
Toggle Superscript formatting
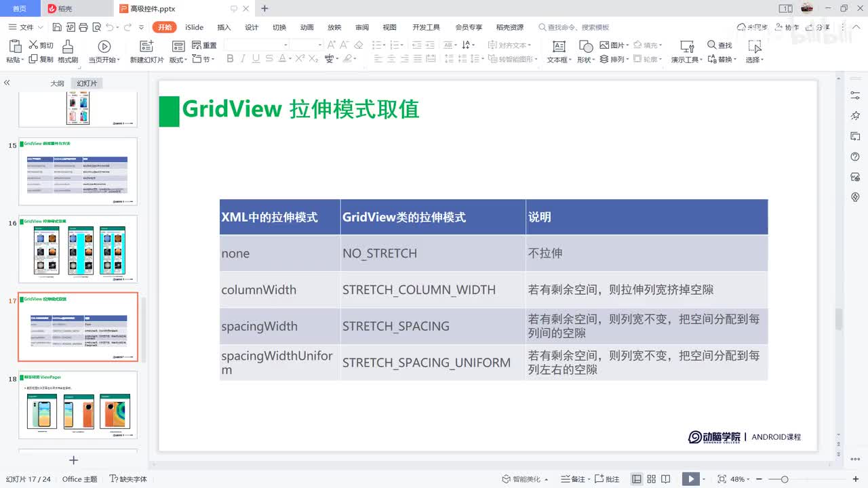300,59
